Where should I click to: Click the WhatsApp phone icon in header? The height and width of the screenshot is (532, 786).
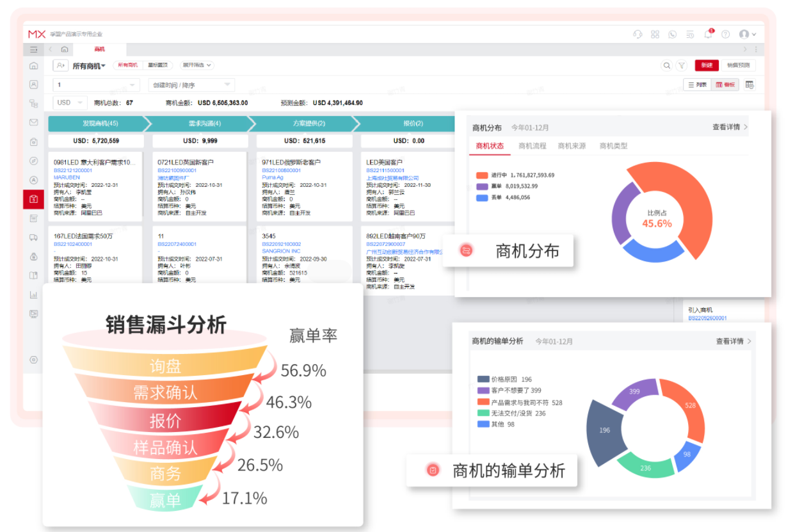pyautogui.click(x=672, y=34)
